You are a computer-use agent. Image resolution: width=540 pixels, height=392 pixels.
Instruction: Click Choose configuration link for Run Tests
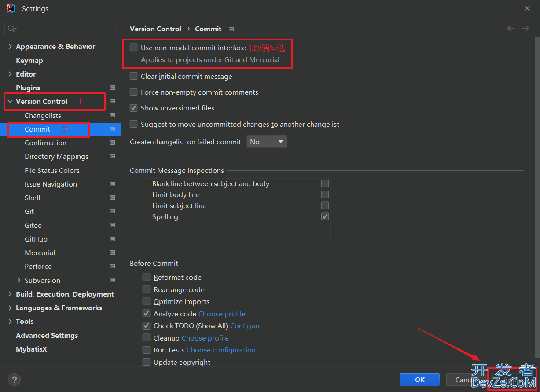pos(221,350)
